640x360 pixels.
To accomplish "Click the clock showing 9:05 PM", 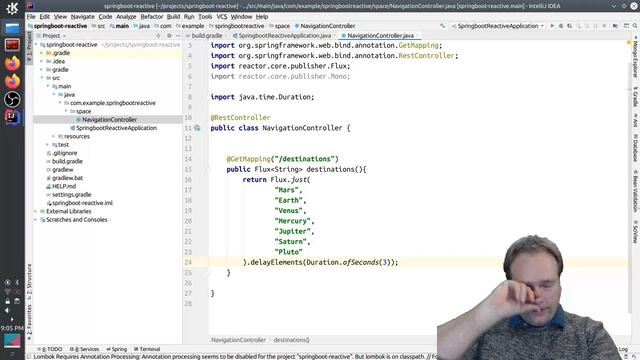I will (x=12, y=328).
